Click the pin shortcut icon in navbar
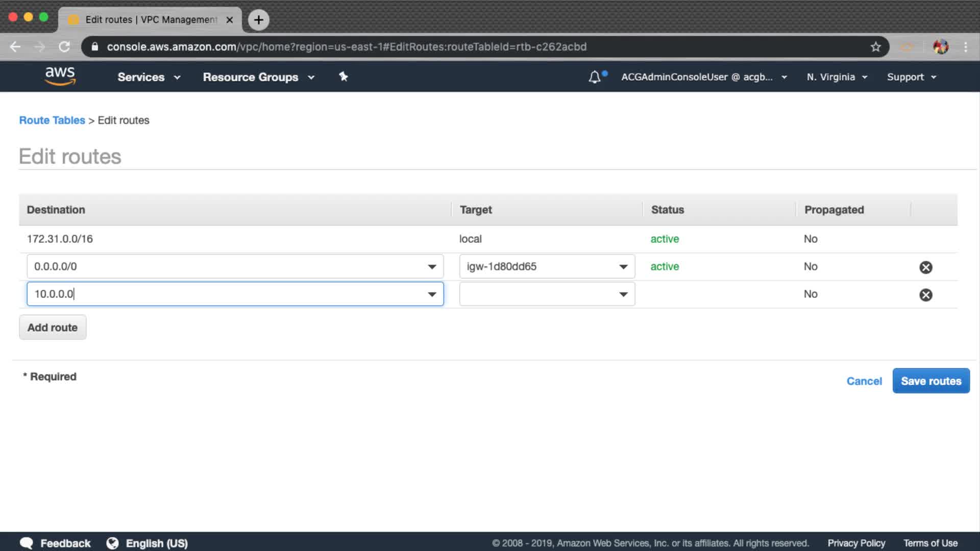The width and height of the screenshot is (980, 551). click(x=344, y=77)
